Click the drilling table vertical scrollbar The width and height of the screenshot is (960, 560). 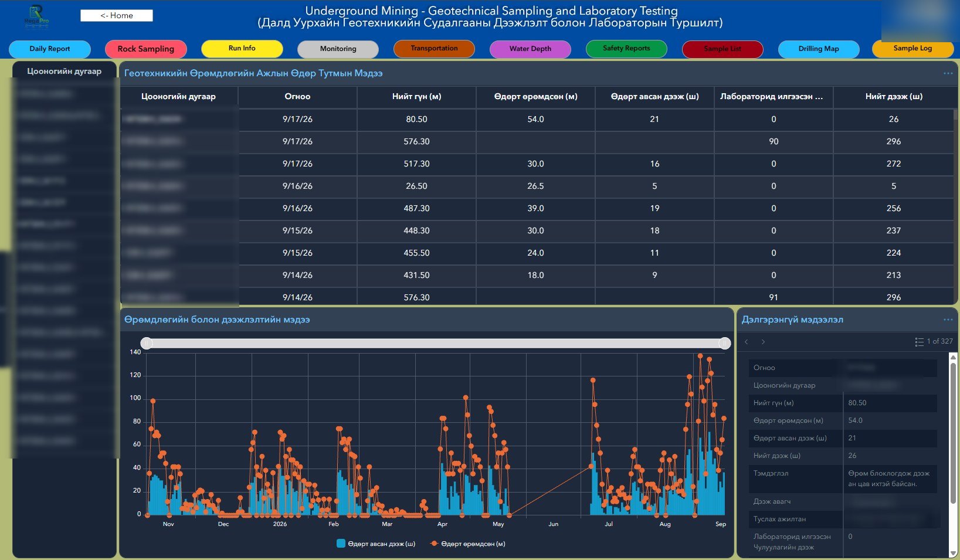(x=955, y=114)
